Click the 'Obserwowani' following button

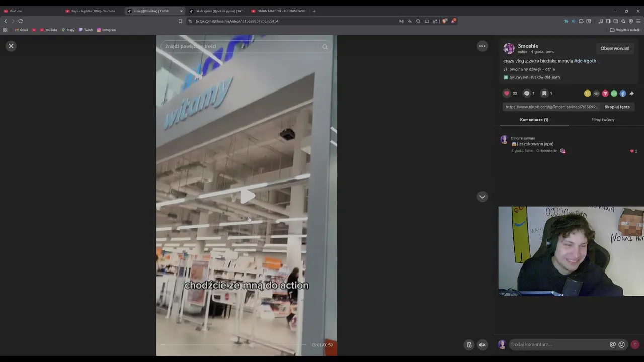pos(615,49)
